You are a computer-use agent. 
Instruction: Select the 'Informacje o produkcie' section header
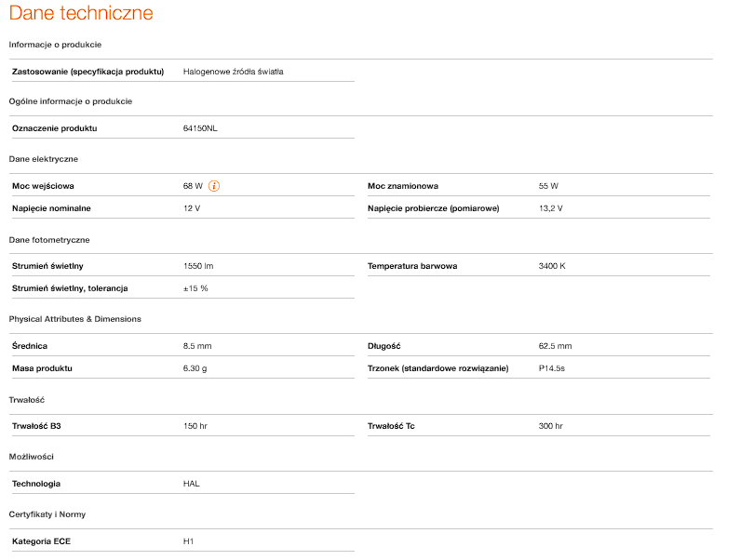point(55,45)
